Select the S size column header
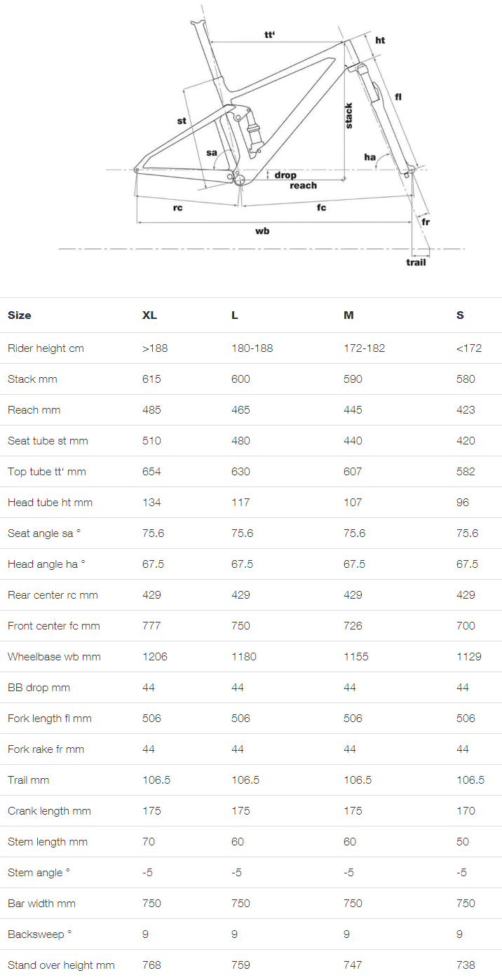Viewport: 502px width, 980px height. [x=460, y=315]
